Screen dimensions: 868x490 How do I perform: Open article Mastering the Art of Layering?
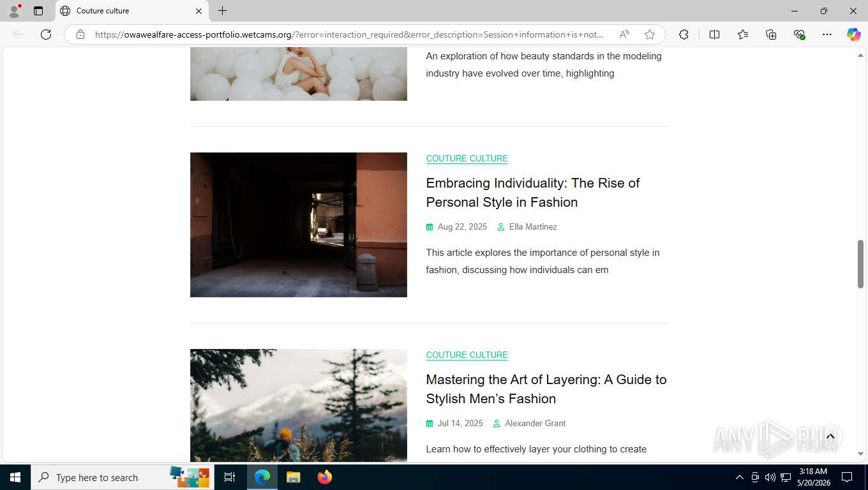(546, 389)
